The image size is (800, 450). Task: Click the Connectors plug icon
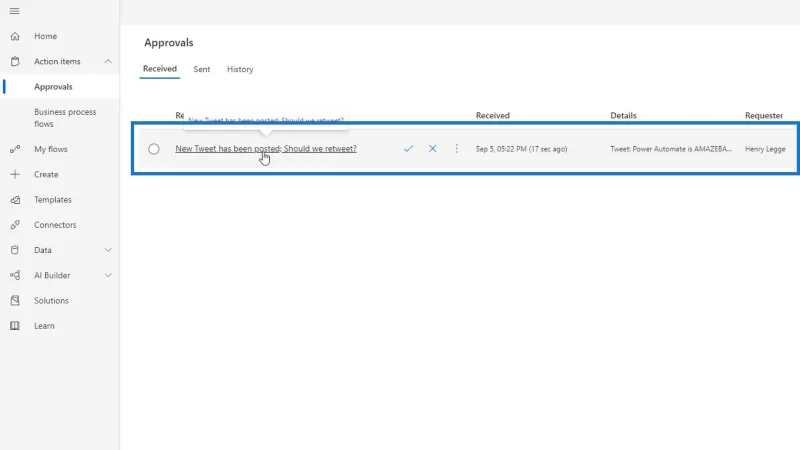pyautogui.click(x=15, y=224)
